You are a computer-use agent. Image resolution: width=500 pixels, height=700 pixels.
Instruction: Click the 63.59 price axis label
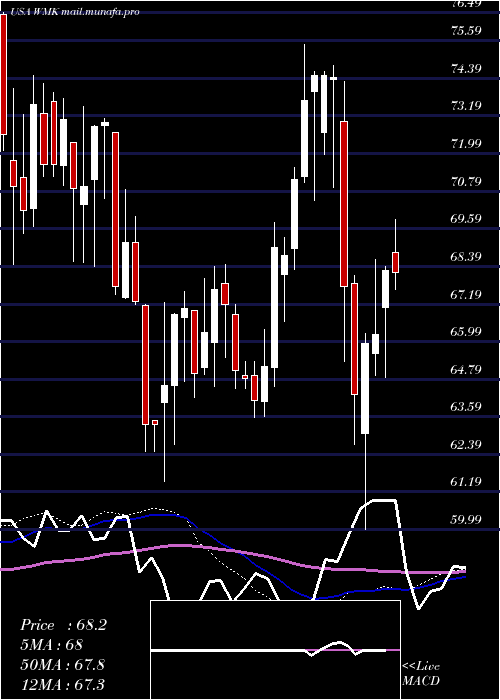coord(467,407)
